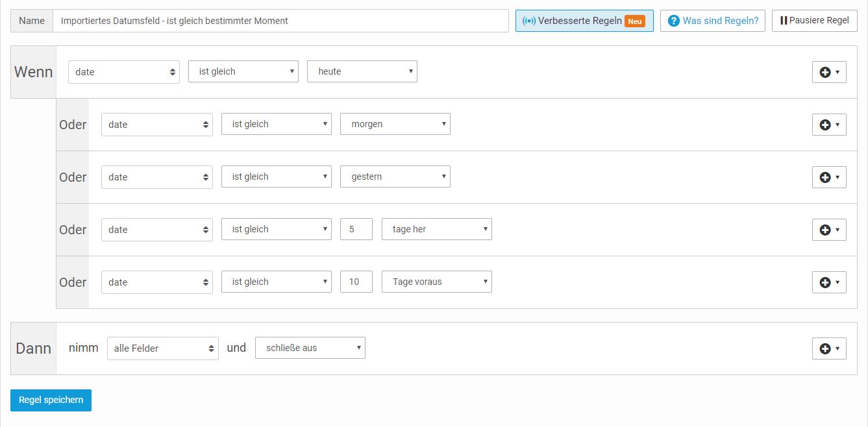Image resolution: width=868 pixels, height=427 pixels.
Task: Click the 'Dann' section label
Action: point(34,348)
